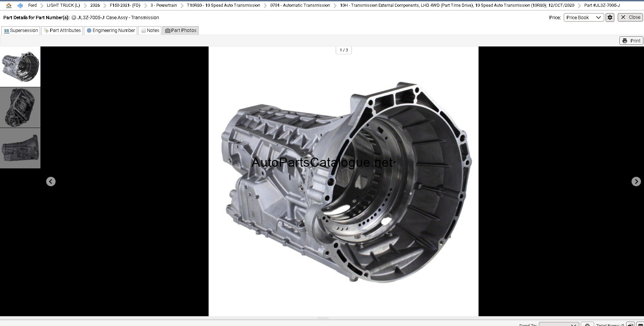
Task: Select the Part Photos tab
Action: point(181,30)
